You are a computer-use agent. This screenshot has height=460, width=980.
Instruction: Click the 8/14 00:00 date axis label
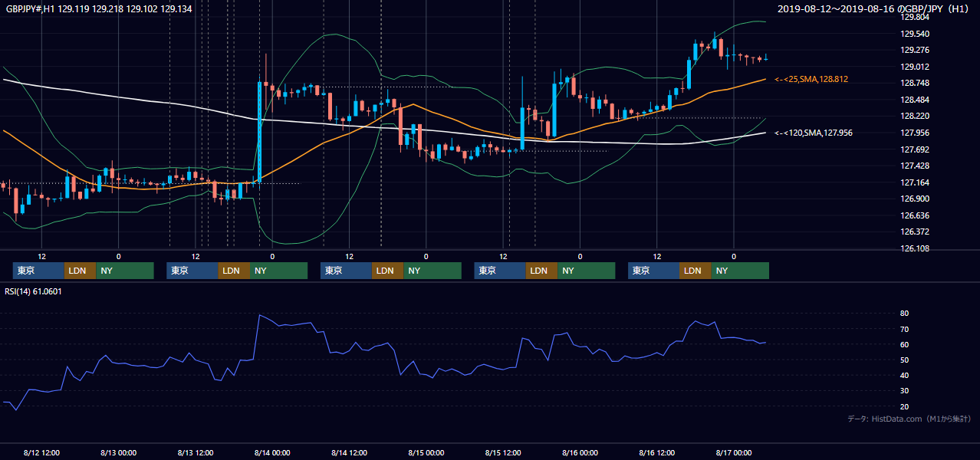272,452
